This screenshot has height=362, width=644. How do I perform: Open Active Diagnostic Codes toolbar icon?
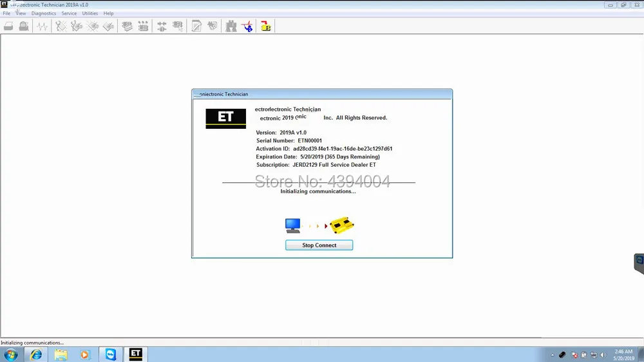click(x=61, y=26)
